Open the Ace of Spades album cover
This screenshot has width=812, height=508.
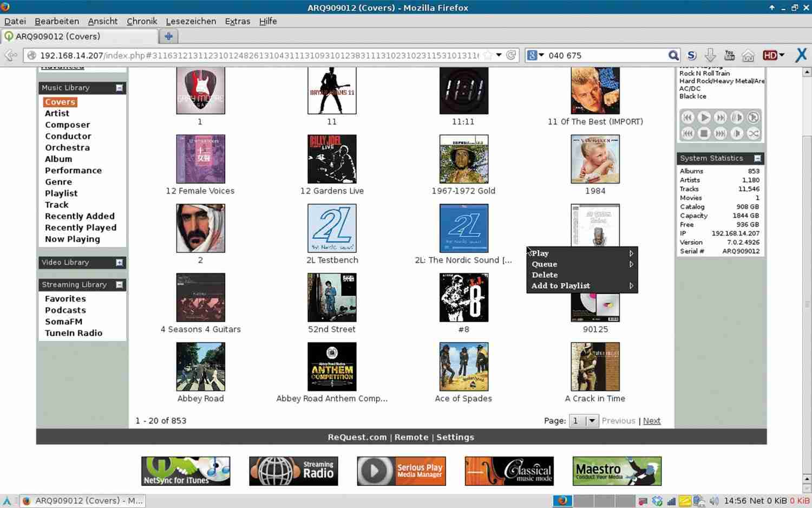click(463, 367)
